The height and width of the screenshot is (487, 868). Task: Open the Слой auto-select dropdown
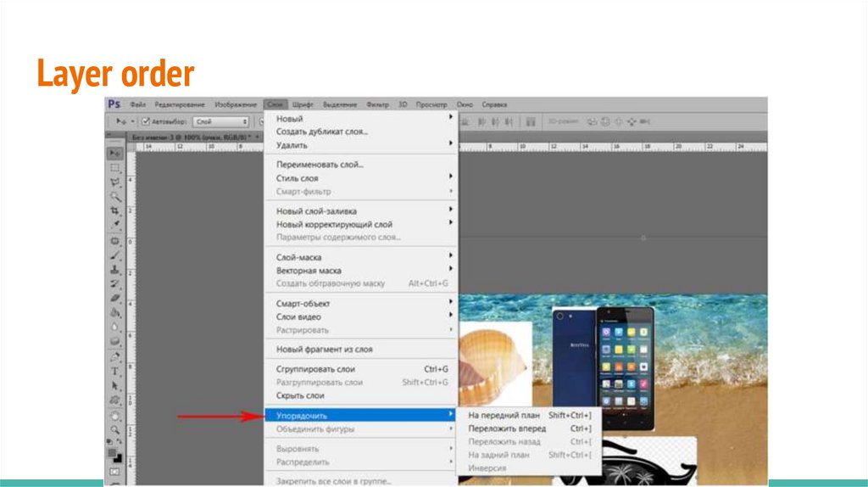(220, 122)
